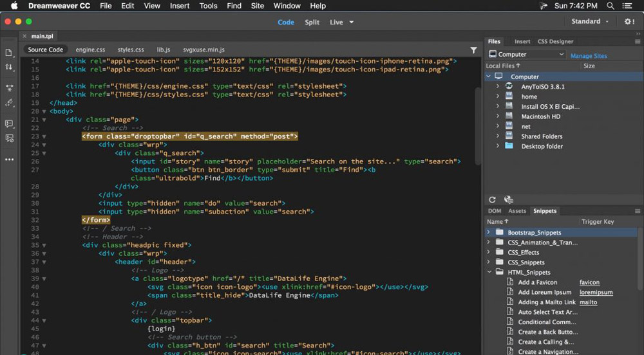Open the Window menu

(287, 6)
